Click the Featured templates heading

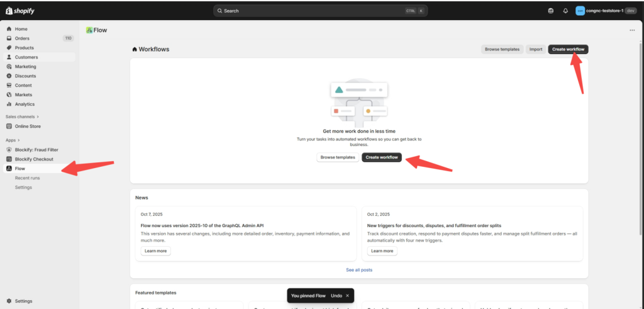[156, 293]
